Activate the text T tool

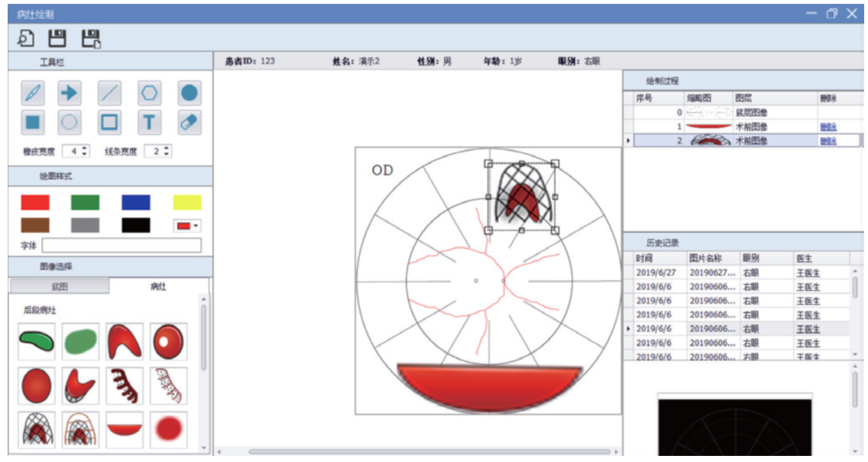click(x=150, y=122)
